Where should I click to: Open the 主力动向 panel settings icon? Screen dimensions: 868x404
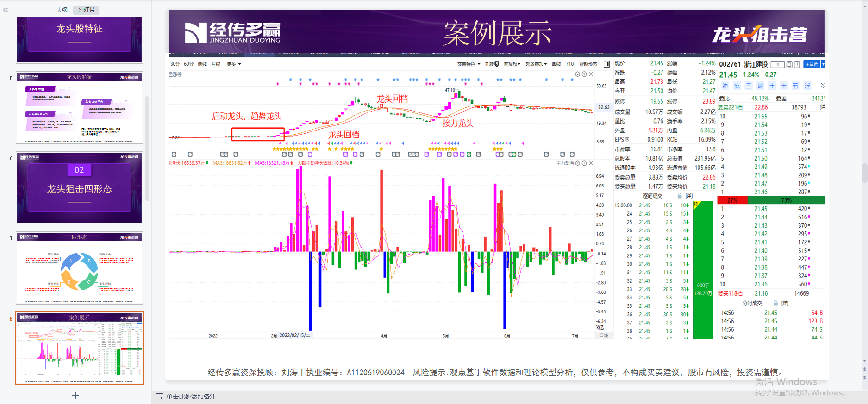point(578,163)
